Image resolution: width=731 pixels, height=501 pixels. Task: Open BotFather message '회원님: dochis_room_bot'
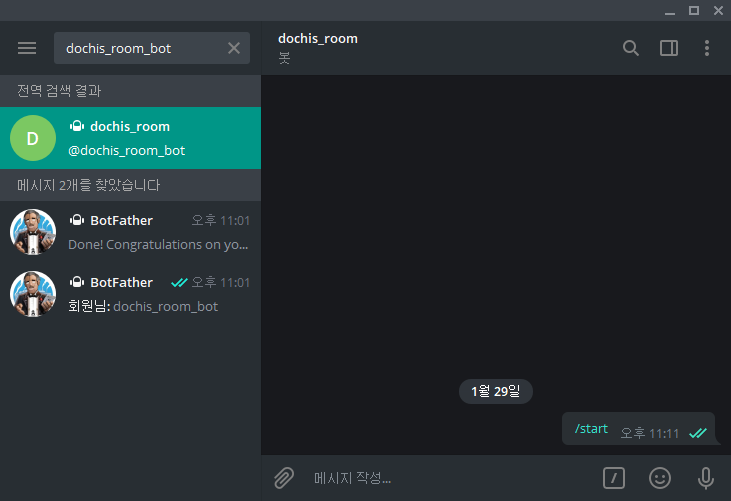131,294
